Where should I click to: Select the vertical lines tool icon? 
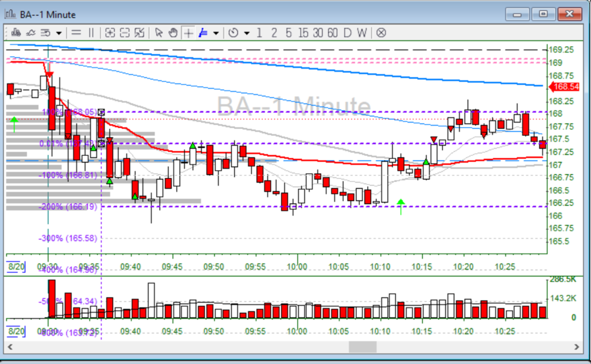tap(91, 33)
